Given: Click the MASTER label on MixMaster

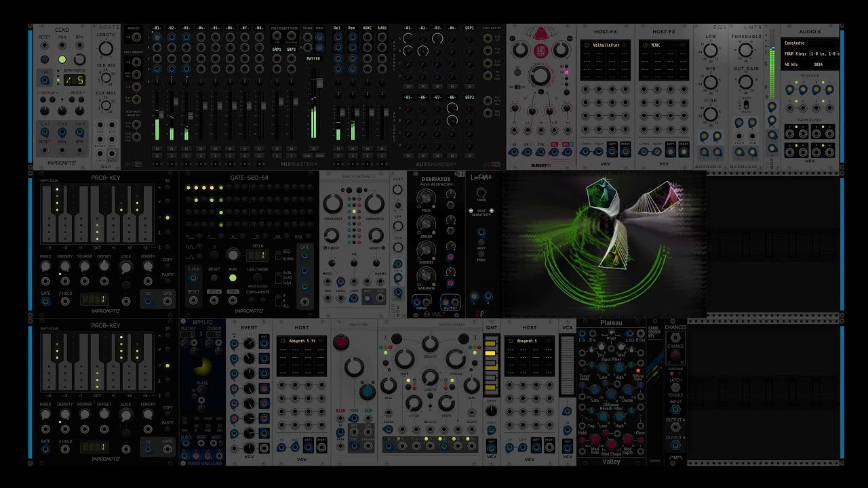Looking at the screenshot, I should tap(313, 59).
